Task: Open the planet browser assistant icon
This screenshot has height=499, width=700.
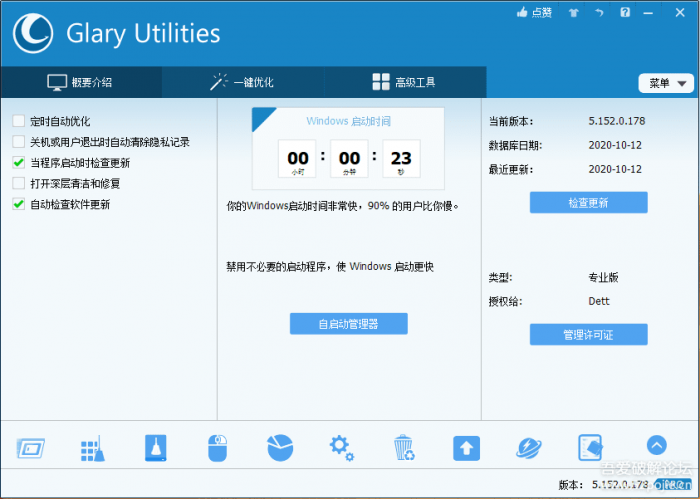Action: pos(529,448)
